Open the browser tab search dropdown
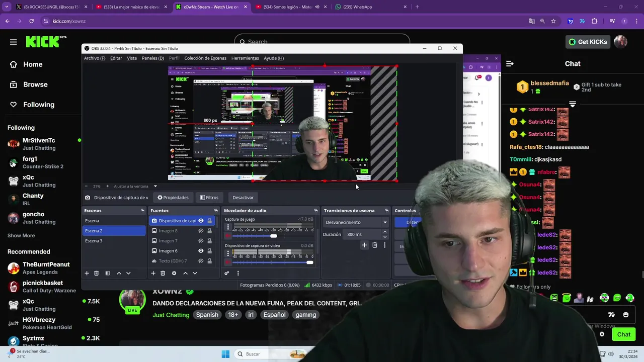The height and width of the screenshot is (362, 644). click(x=7, y=7)
